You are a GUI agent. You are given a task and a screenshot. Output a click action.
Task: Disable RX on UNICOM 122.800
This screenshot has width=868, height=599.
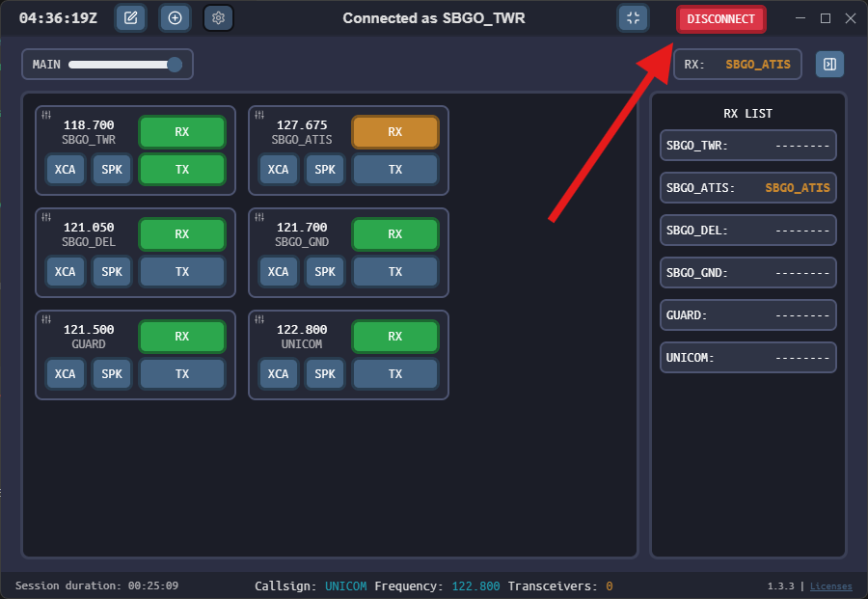[395, 337]
